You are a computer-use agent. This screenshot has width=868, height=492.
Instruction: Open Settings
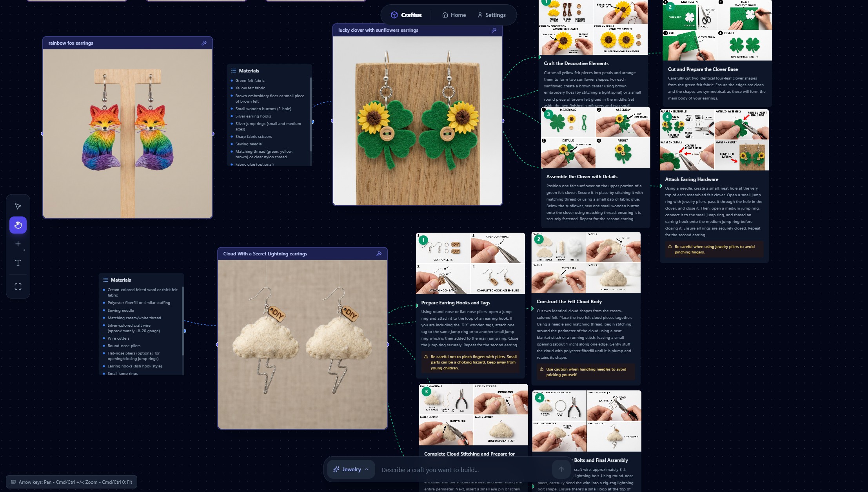pyautogui.click(x=491, y=15)
